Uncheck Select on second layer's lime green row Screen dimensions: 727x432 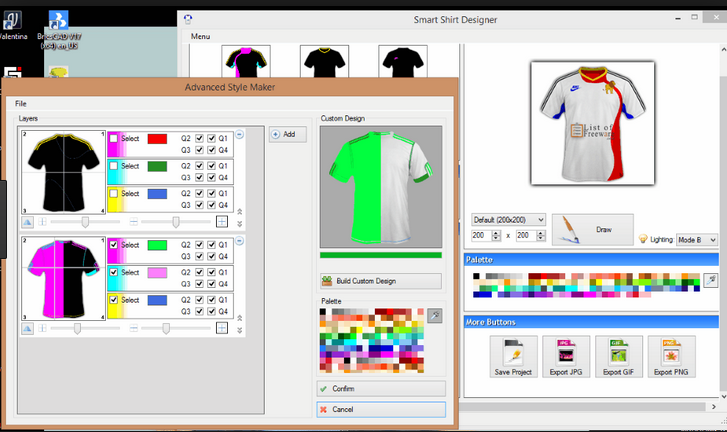(x=114, y=245)
